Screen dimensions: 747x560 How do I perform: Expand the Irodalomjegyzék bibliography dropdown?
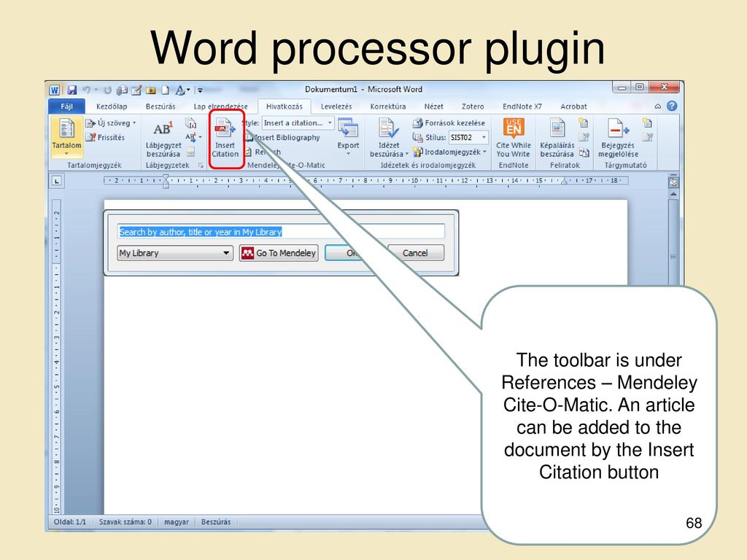484,152
